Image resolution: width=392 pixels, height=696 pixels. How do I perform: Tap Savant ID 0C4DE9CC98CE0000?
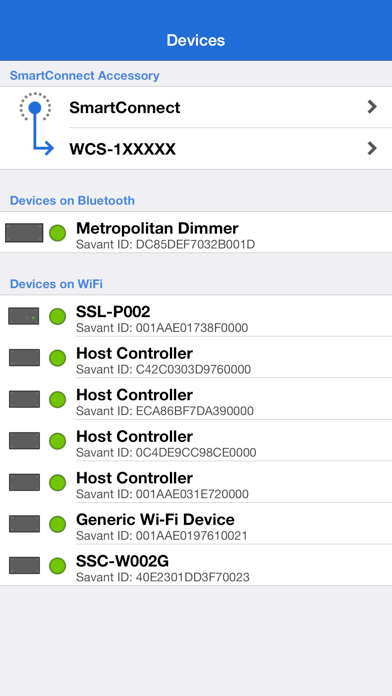(x=166, y=453)
